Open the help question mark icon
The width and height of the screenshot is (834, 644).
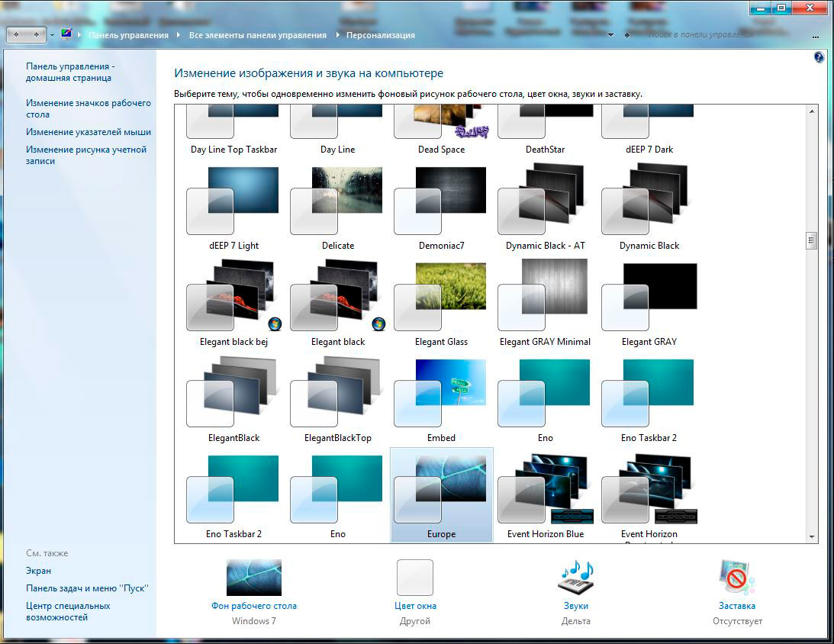click(x=819, y=57)
